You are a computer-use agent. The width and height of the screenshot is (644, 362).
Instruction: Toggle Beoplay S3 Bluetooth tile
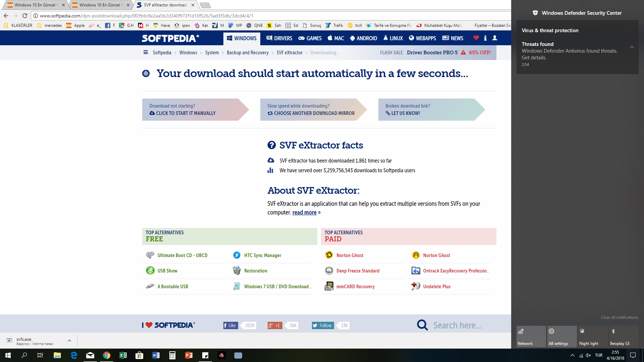(624, 337)
